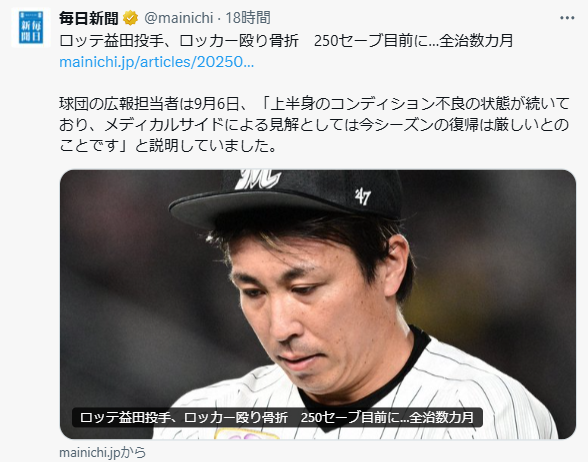
Task: Click the M logo on the cap in photo
Action: (x=258, y=179)
